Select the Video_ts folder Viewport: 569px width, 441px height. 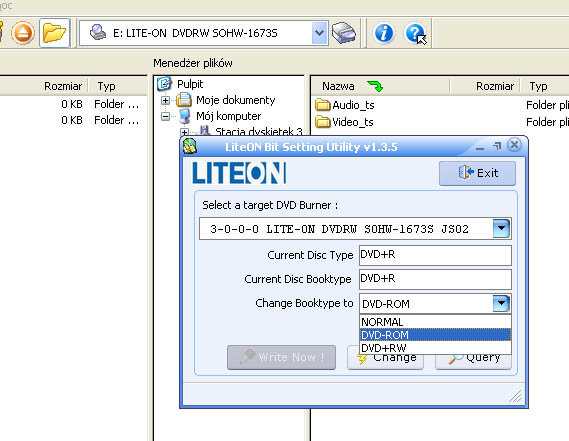click(x=353, y=122)
